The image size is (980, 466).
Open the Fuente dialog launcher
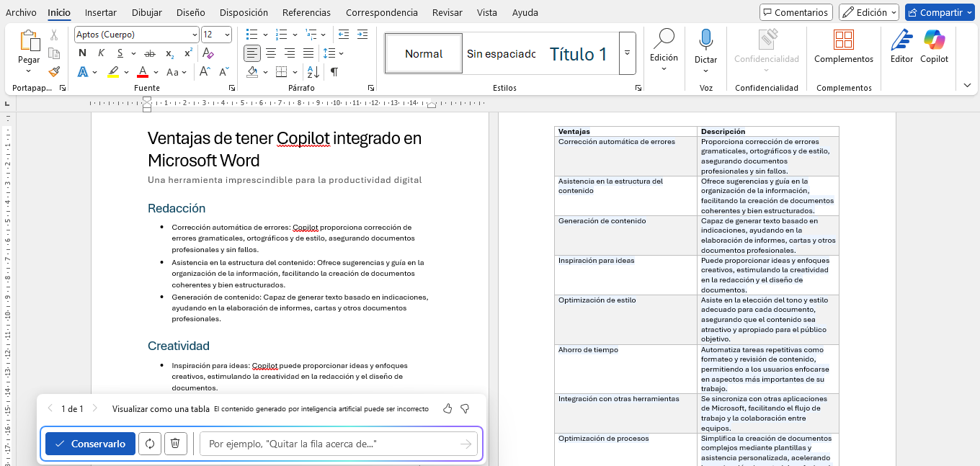pos(232,88)
